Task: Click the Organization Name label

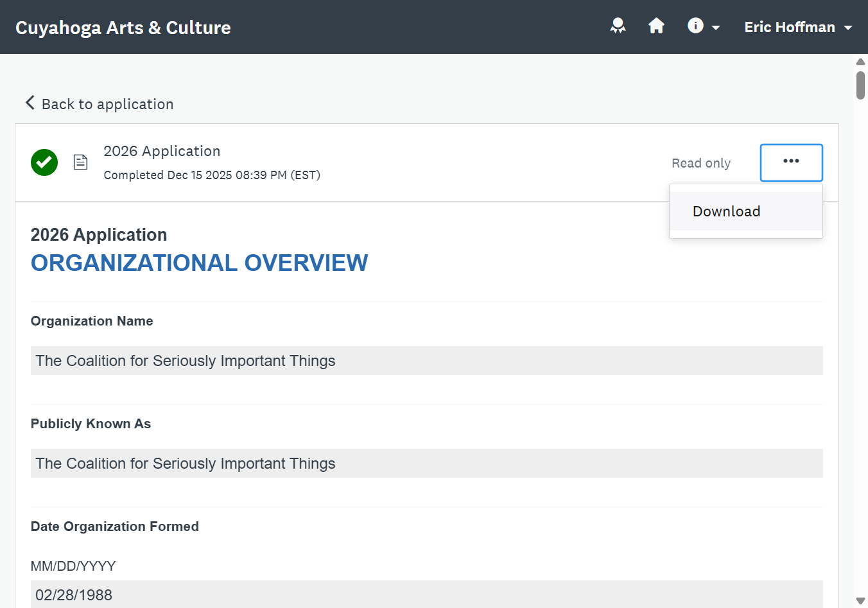Action: (x=92, y=321)
